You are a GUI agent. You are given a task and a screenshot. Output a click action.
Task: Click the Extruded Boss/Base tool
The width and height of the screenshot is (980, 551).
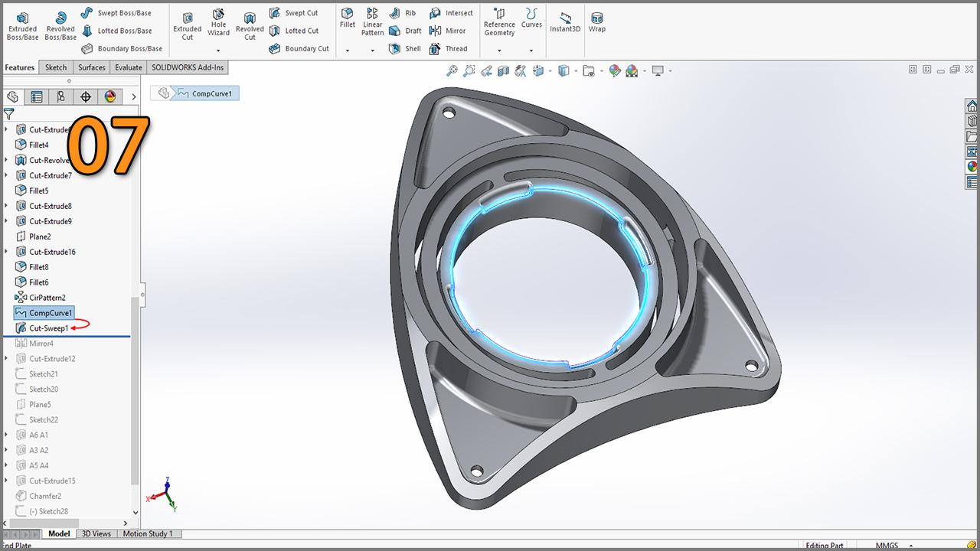pos(22,25)
